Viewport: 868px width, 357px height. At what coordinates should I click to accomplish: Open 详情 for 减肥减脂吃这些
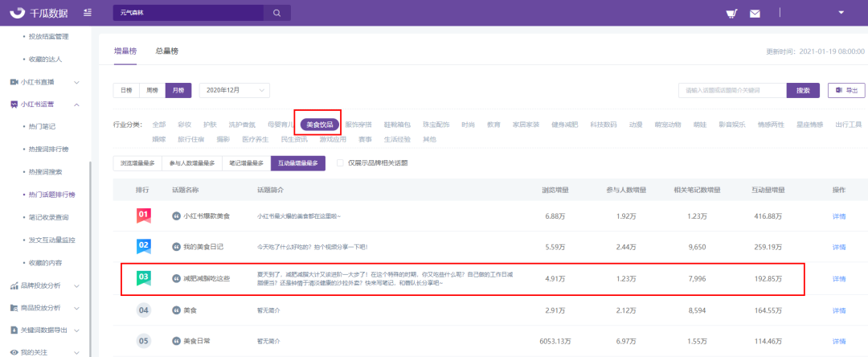pyautogui.click(x=839, y=279)
